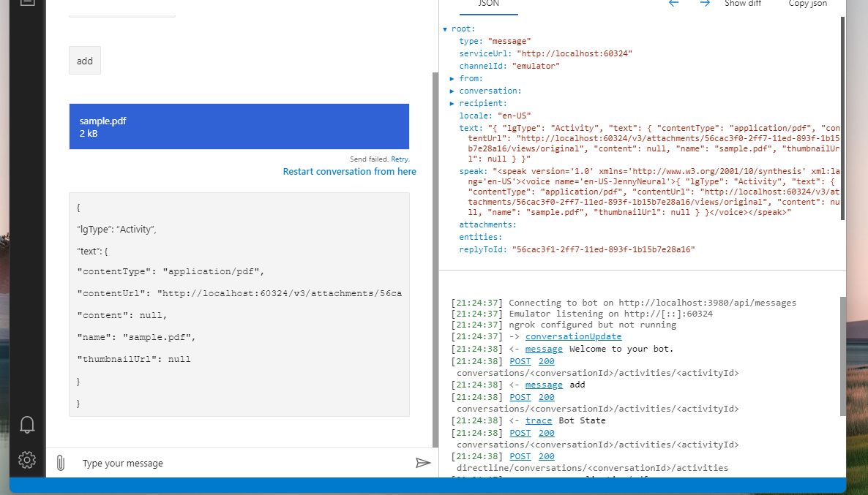Copy the activity with Copy json
The width and height of the screenshot is (868, 495).
[807, 4]
